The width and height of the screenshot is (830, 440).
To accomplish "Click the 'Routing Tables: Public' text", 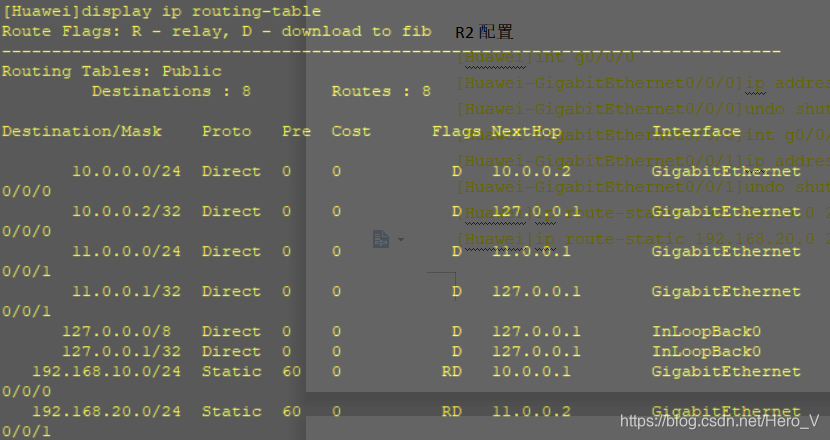I will click(x=112, y=71).
